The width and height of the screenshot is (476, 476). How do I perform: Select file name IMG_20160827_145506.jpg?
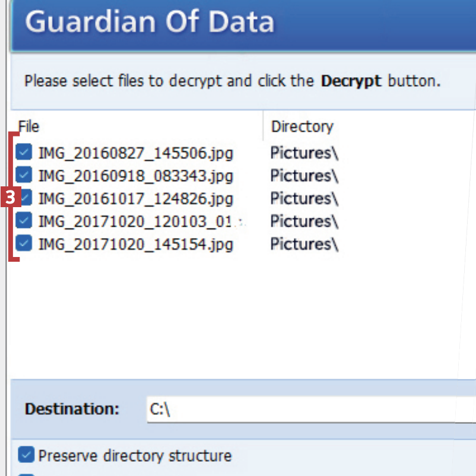click(x=135, y=154)
